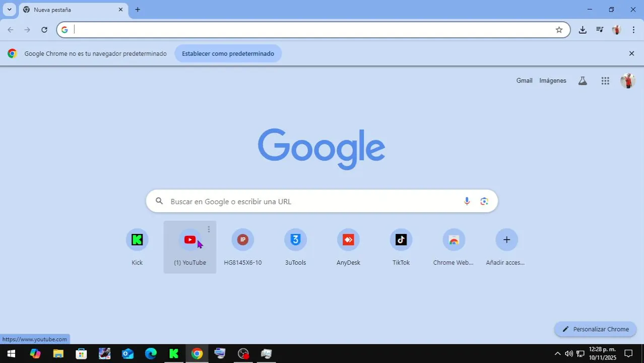The width and height of the screenshot is (644, 363).
Task: Open the AnyDesk shortcut
Action: [x=348, y=247]
